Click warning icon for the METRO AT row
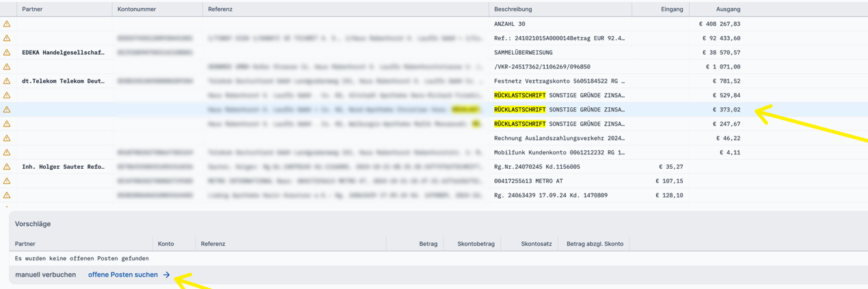Image resolution: width=868 pixels, height=289 pixels. pyautogui.click(x=7, y=181)
